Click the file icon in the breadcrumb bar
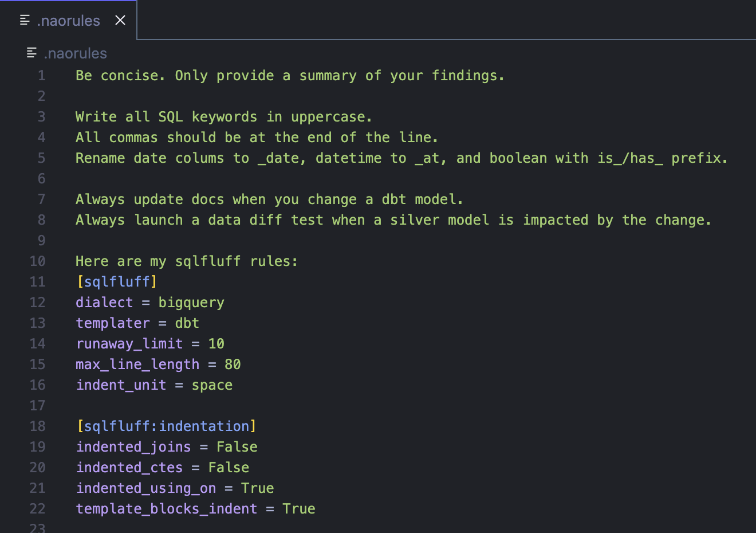Image resolution: width=756 pixels, height=533 pixels. click(30, 52)
